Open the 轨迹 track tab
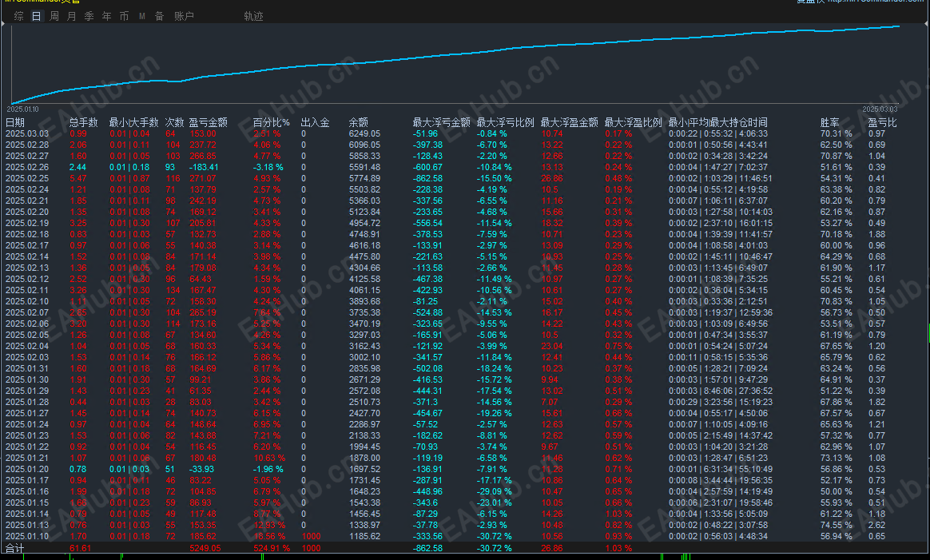The width and height of the screenshot is (930, 560). pyautogui.click(x=253, y=16)
